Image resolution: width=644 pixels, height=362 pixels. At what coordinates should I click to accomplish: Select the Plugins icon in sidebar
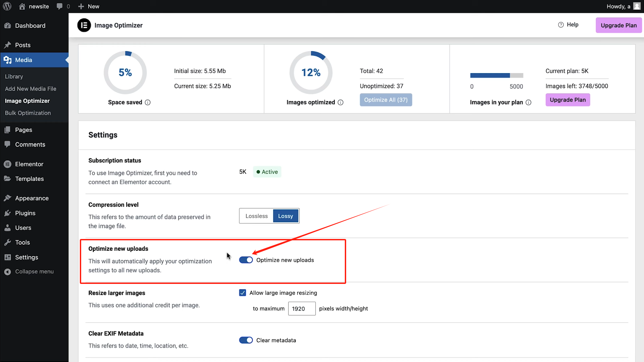click(7, 213)
